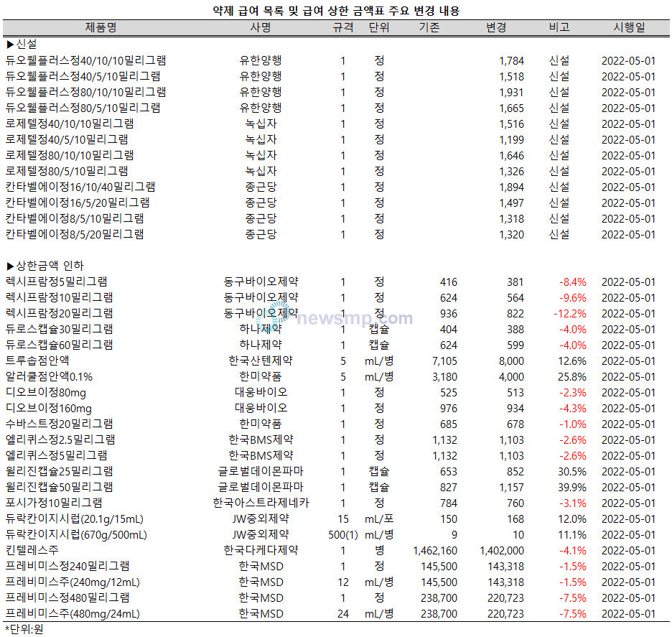Click the 규격 column header
Screen dimensions: 672x637
(343, 27)
